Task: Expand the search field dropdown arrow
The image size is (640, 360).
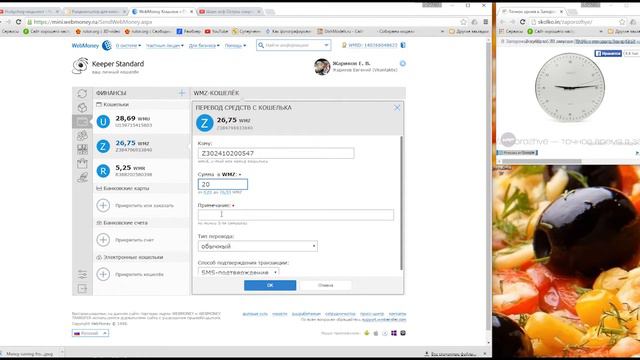Action: click(x=326, y=45)
